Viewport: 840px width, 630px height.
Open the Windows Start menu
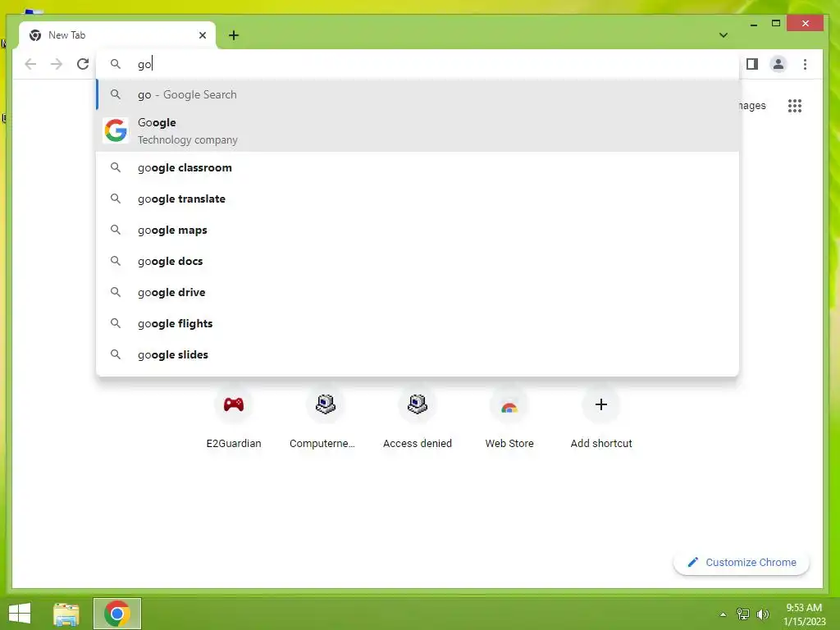click(20, 614)
